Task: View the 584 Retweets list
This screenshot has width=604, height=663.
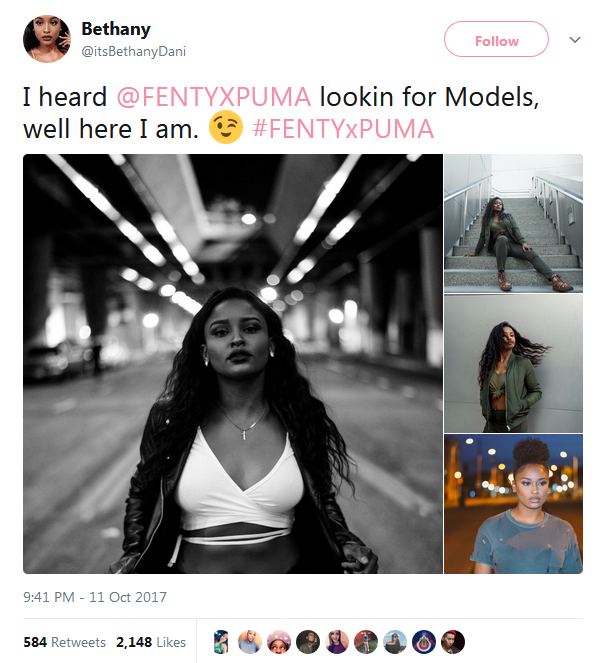Action: click(x=65, y=642)
